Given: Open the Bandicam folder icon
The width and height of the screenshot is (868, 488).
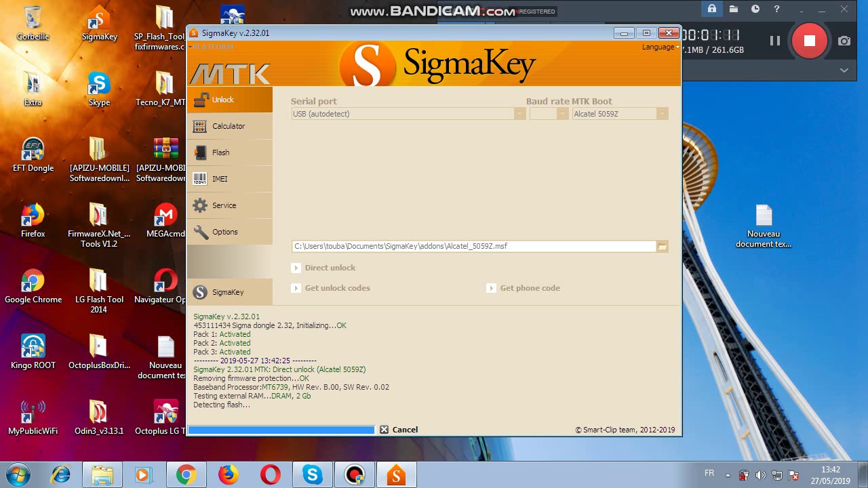Looking at the screenshot, I should click(734, 9).
